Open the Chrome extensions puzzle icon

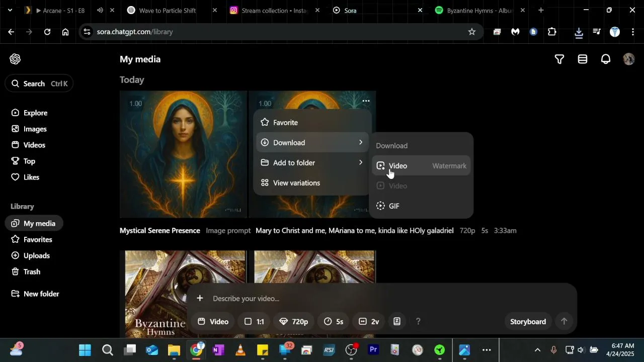coord(552,32)
